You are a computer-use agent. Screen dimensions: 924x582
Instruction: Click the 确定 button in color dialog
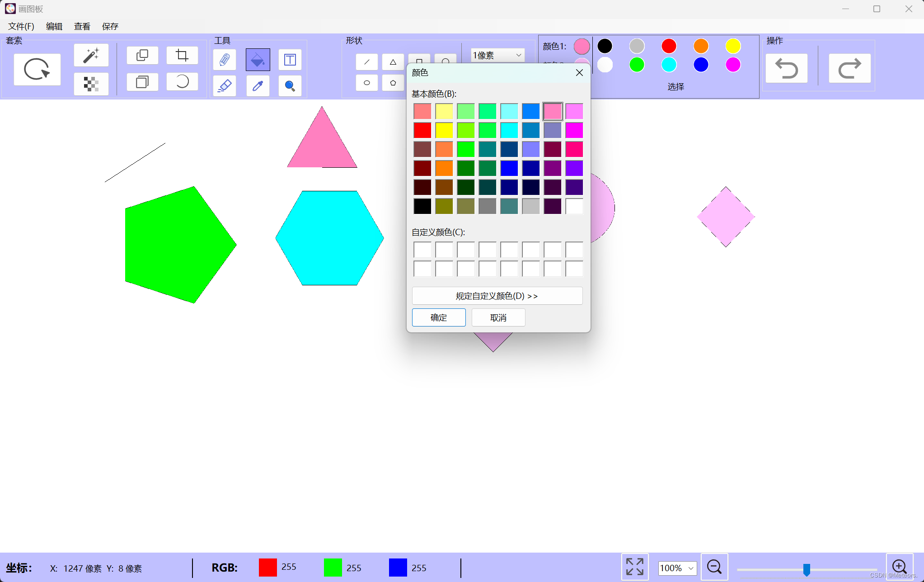point(438,317)
